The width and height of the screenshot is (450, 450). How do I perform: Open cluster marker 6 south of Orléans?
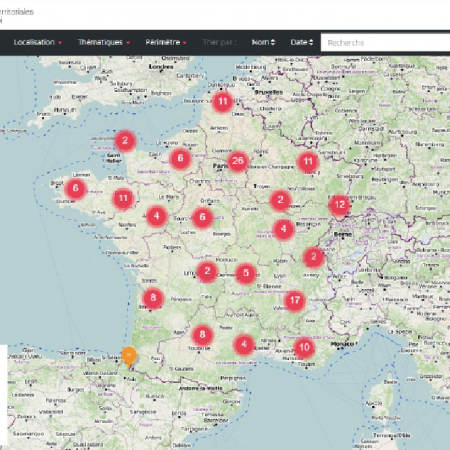pyautogui.click(x=202, y=217)
